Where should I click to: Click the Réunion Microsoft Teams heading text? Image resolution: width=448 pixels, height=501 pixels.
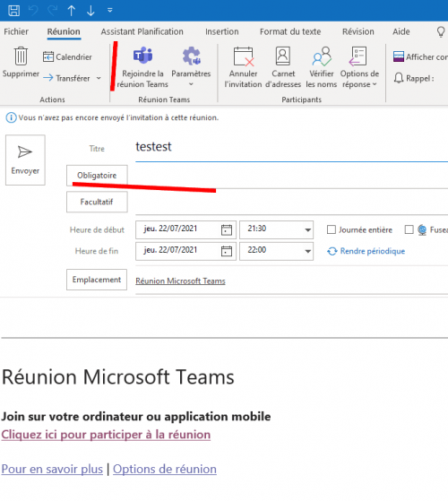click(118, 377)
